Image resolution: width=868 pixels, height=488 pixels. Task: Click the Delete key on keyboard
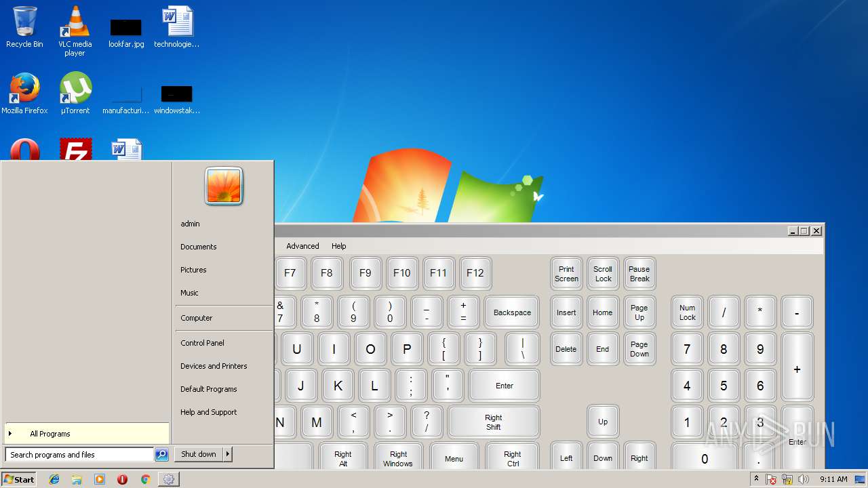pyautogui.click(x=566, y=349)
